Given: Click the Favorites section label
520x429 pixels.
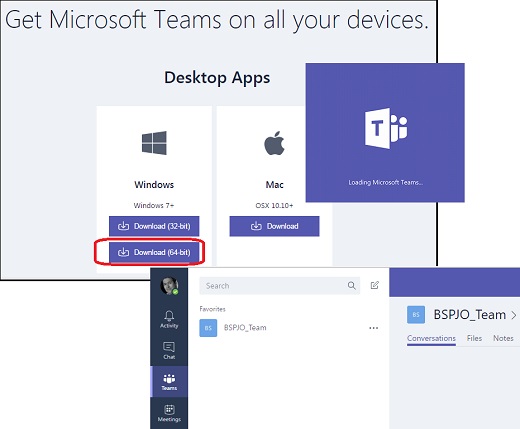Looking at the screenshot, I should (x=212, y=309).
